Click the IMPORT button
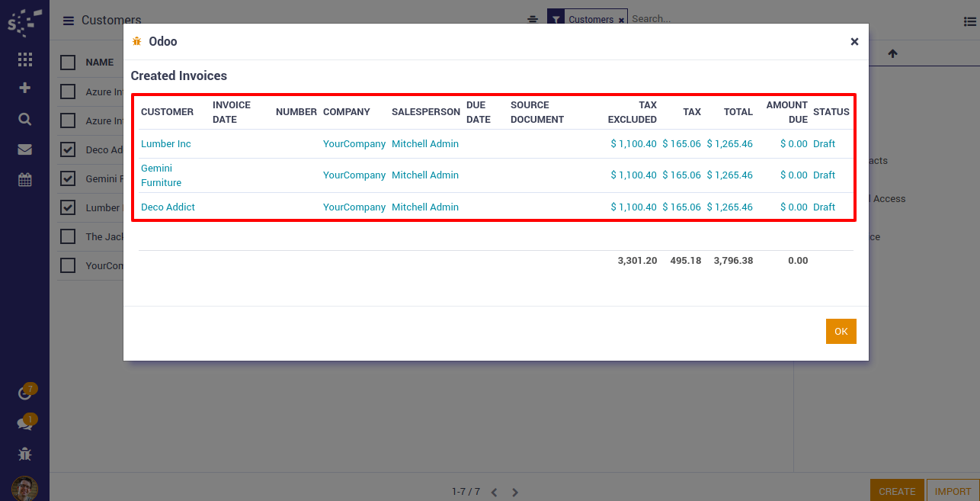The height and width of the screenshot is (501, 980). [953, 491]
